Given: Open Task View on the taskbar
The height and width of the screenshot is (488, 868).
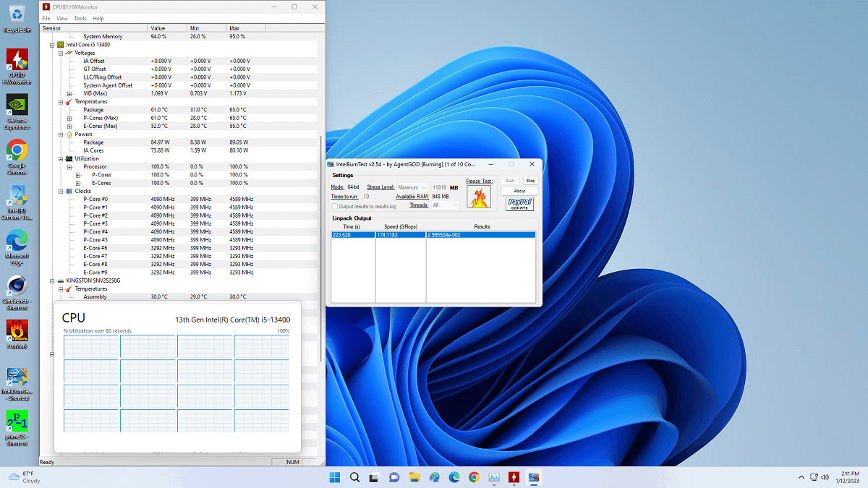Looking at the screenshot, I should coord(375,477).
